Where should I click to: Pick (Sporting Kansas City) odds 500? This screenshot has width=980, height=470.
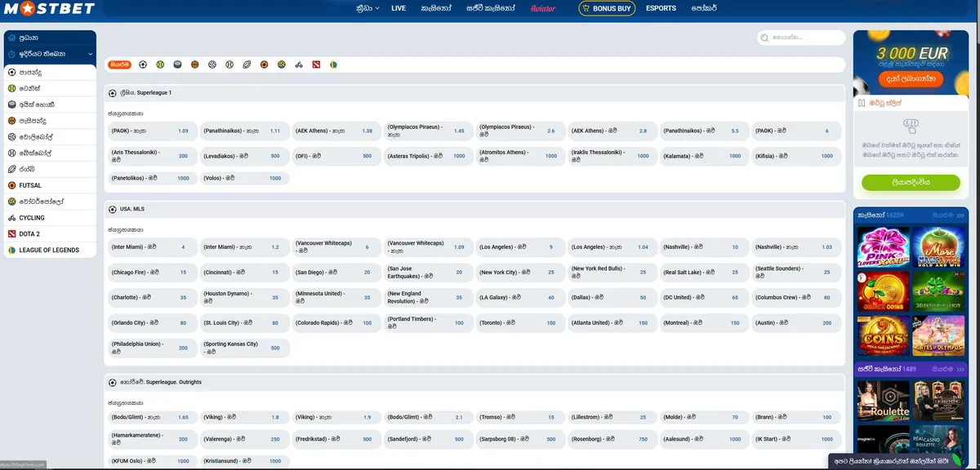pos(244,348)
